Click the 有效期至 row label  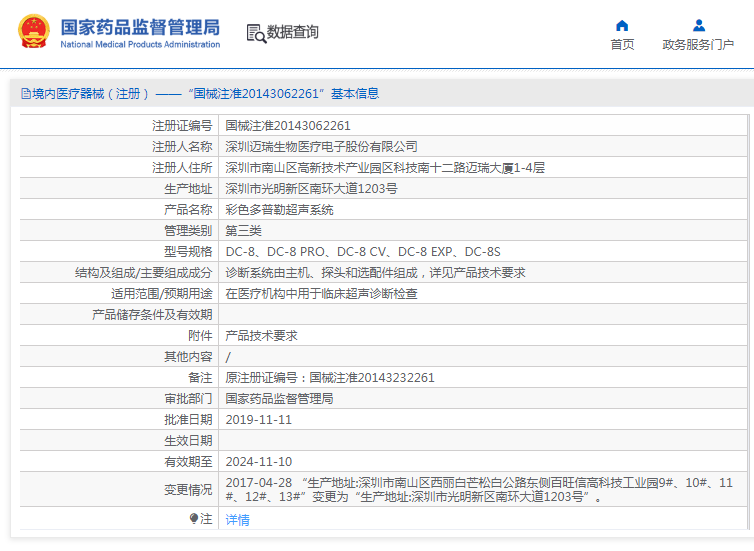188,462
